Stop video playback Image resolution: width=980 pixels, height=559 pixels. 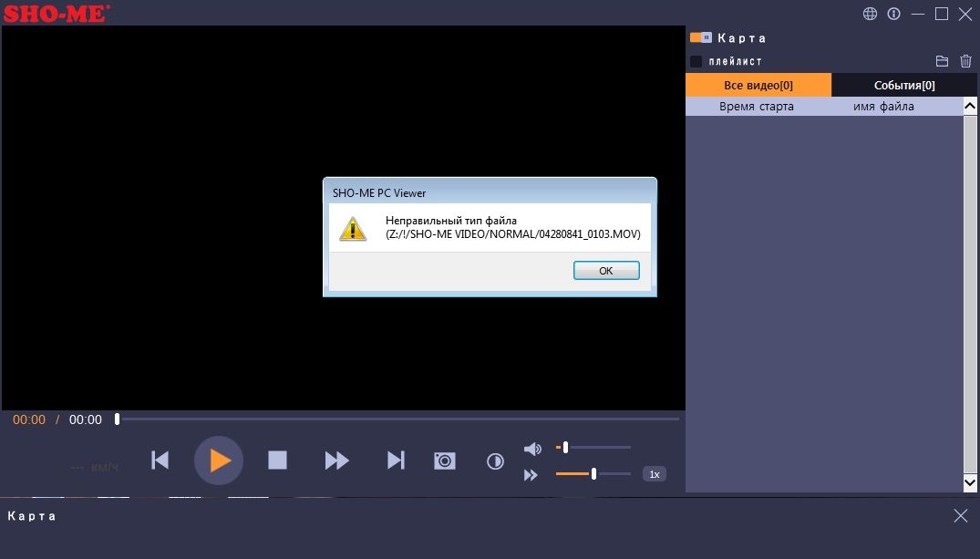[x=277, y=461]
